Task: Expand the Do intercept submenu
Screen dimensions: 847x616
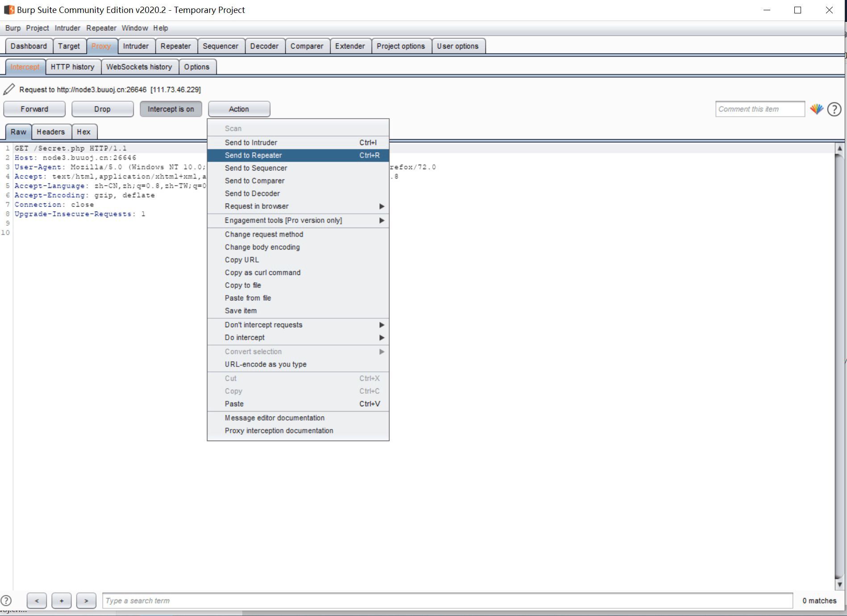Action: coord(298,337)
